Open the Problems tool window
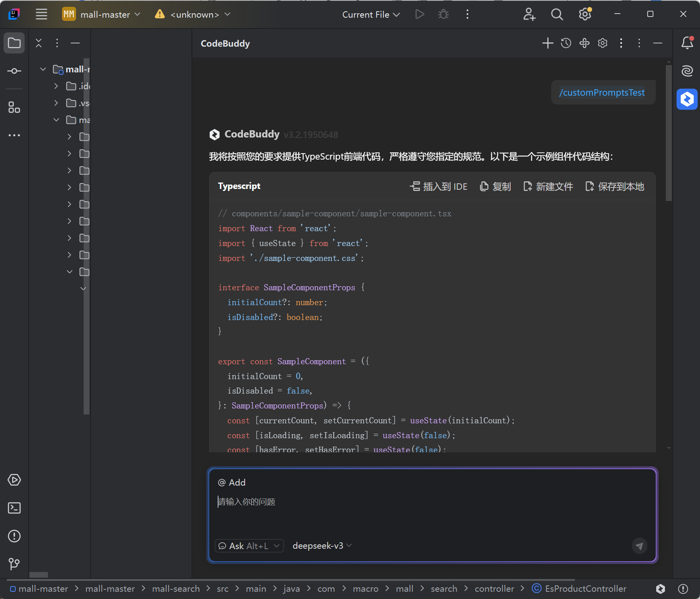The width and height of the screenshot is (700, 599). pyautogui.click(x=14, y=536)
